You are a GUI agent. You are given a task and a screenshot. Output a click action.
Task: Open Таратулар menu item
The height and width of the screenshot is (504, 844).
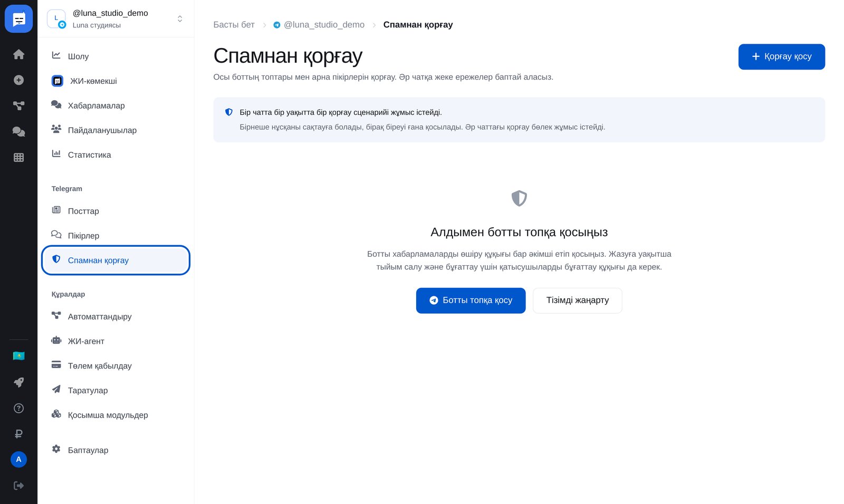pos(116,391)
